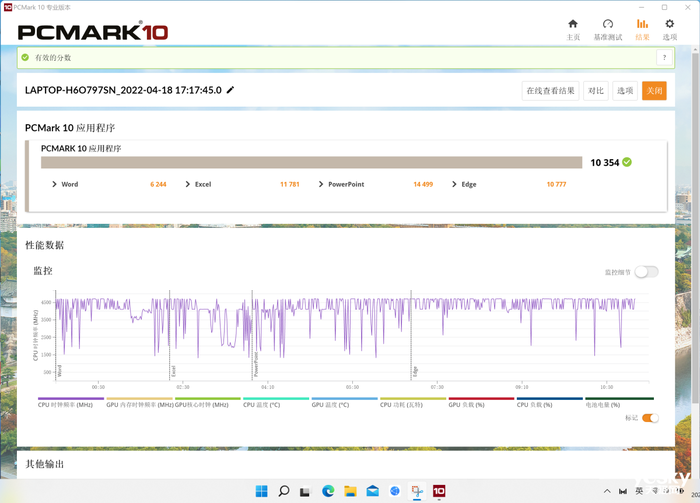Select the GPU temperature (°C) legend
Screen dimensions: 700x503
coord(345,402)
